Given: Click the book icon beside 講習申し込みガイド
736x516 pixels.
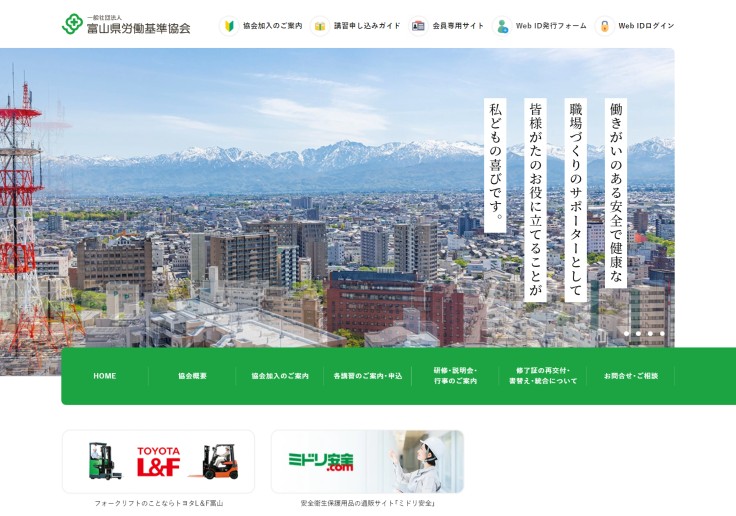Looking at the screenshot, I should [320, 26].
